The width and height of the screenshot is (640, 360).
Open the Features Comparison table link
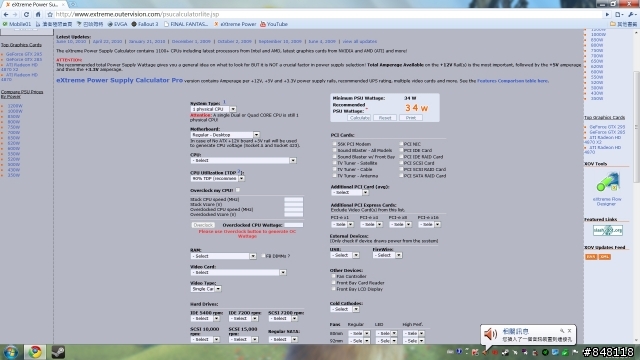[x=512, y=81]
